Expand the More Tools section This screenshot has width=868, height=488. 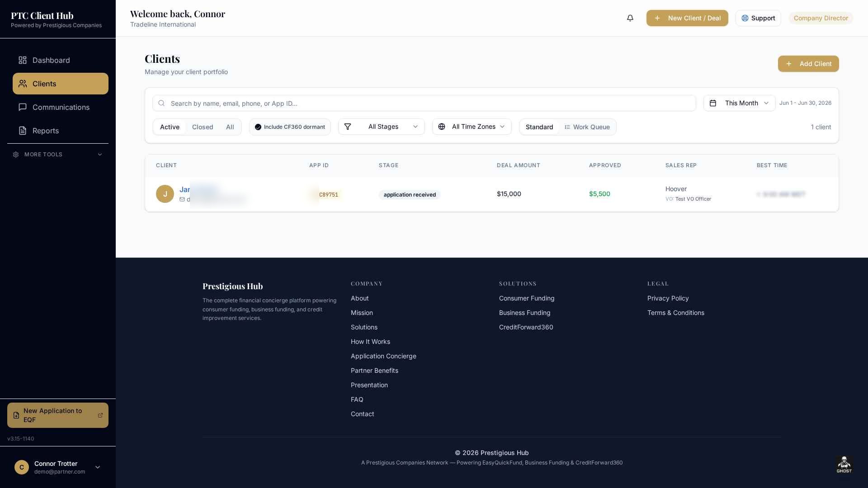click(x=58, y=155)
